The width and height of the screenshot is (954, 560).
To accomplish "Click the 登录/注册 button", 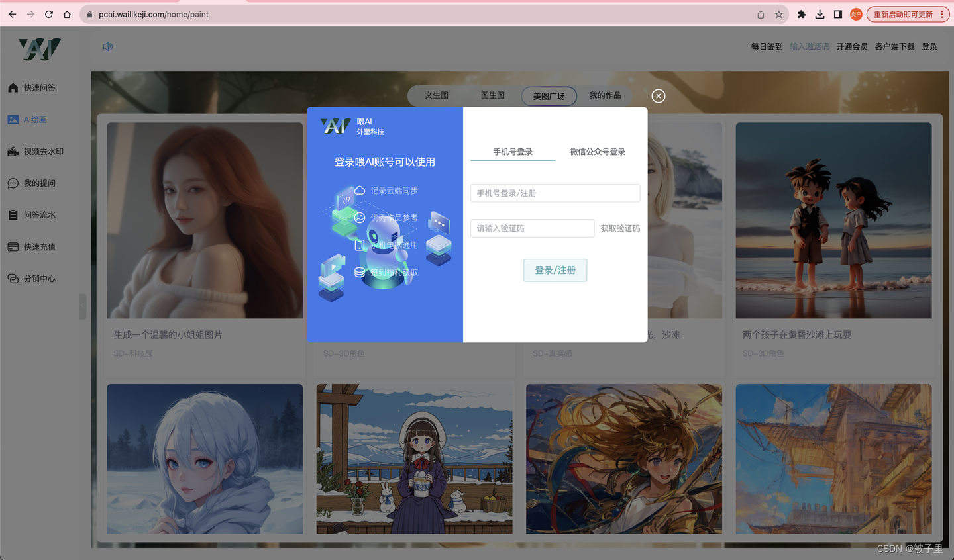I will pos(555,270).
